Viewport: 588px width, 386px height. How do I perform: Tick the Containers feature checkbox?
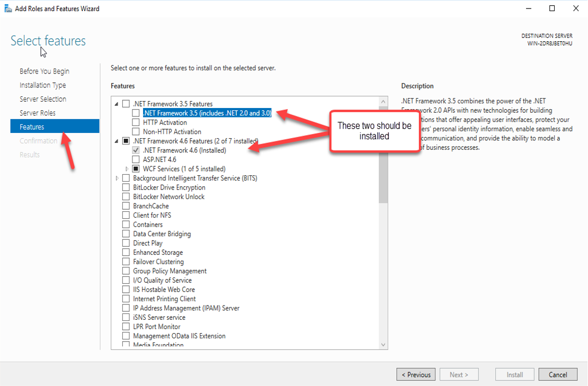126,225
